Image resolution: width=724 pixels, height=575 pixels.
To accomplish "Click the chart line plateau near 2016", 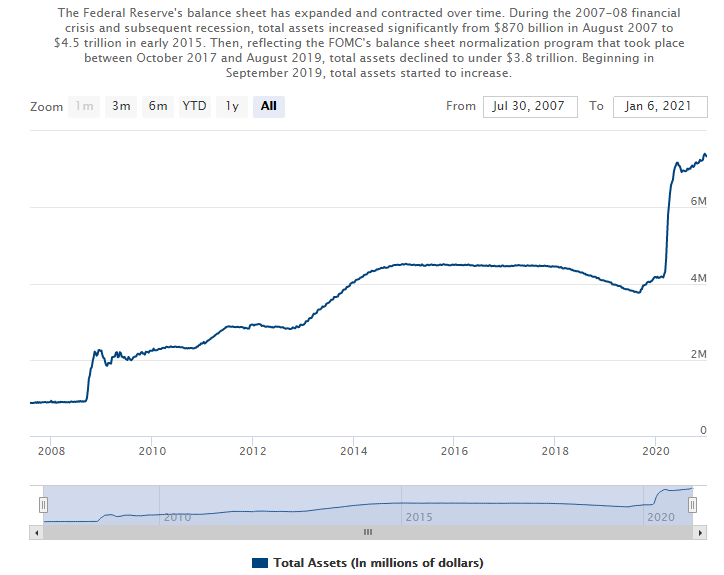I will 454,264.
